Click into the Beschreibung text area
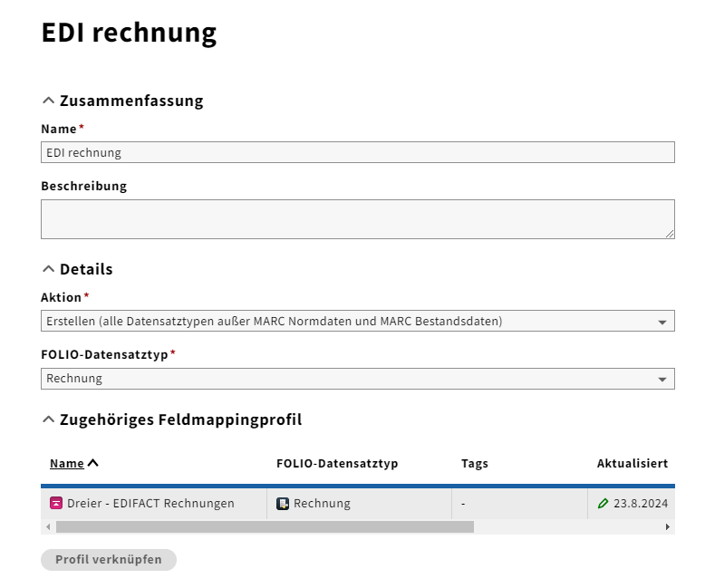 point(358,219)
